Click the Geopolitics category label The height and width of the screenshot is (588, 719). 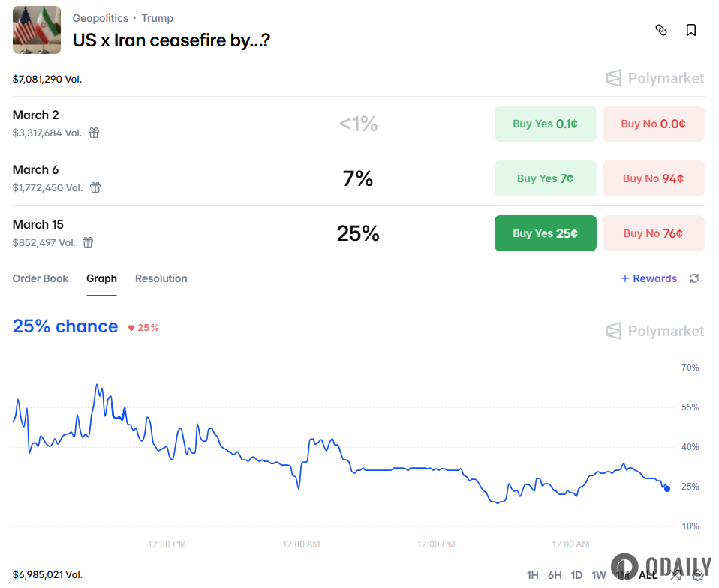tap(101, 17)
